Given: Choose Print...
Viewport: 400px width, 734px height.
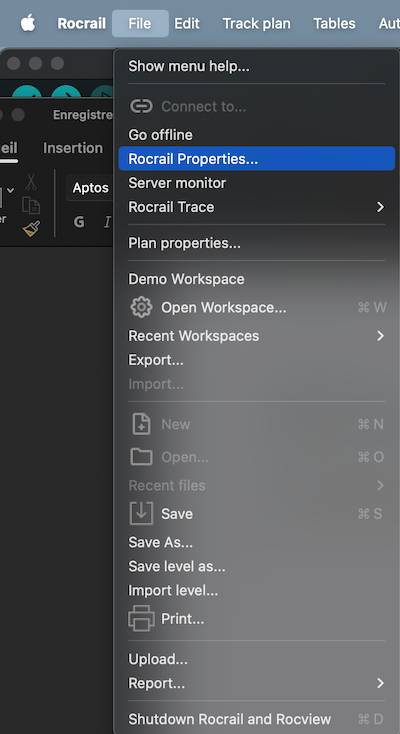Looking at the screenshot, I should coord(257,619).
